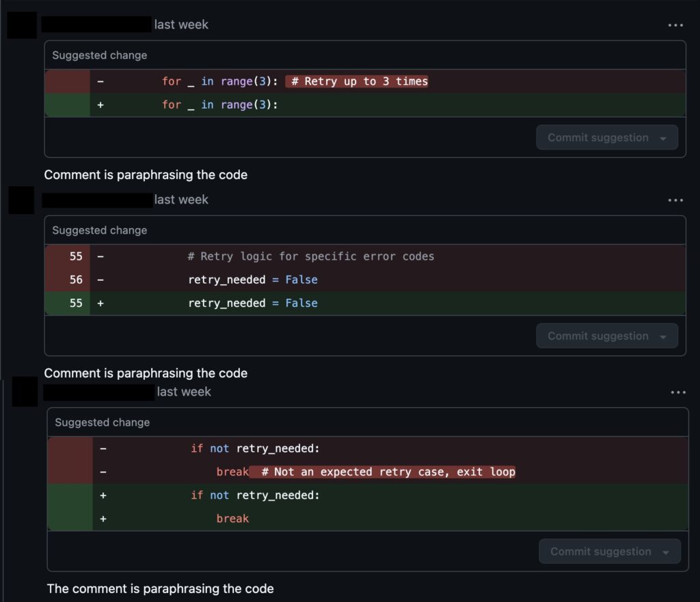Click Commit suggestion button for retry_needed = False change
Viewport: 700px width, 602px height.
tap(597, 336)
